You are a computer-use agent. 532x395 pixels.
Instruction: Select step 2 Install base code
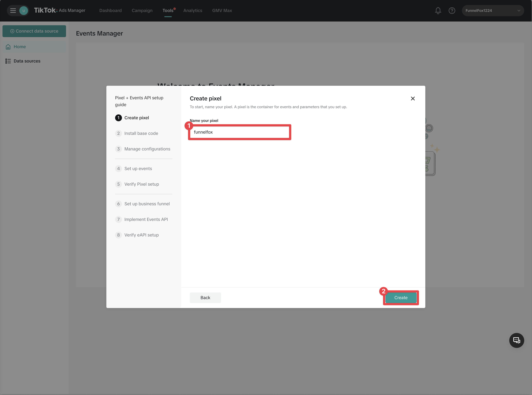click(141, 133)
